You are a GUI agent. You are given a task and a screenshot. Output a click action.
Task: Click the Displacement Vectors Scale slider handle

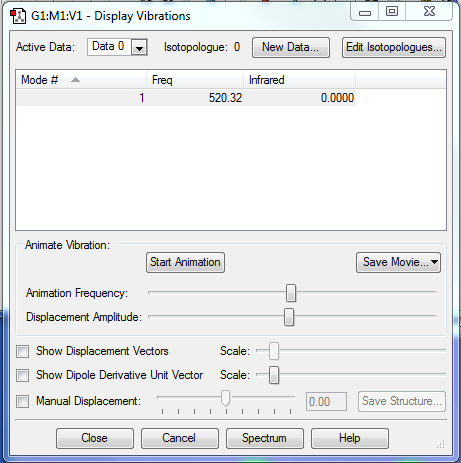274,351
